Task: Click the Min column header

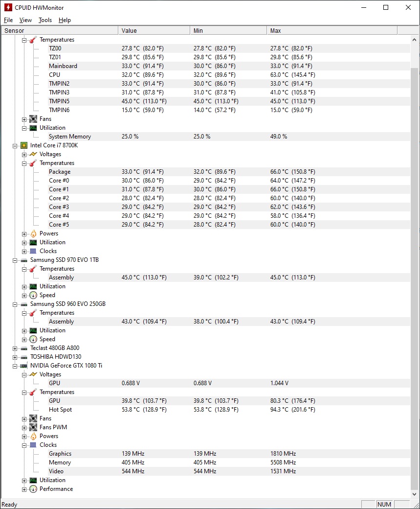Action: click(x=228, y=30)
